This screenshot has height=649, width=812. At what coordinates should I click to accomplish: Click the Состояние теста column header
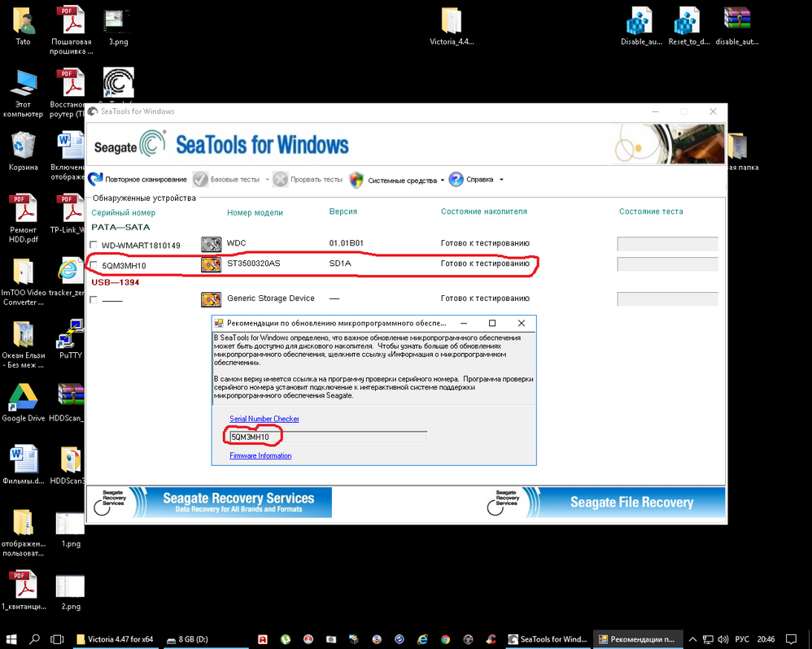tap(651, 211)
